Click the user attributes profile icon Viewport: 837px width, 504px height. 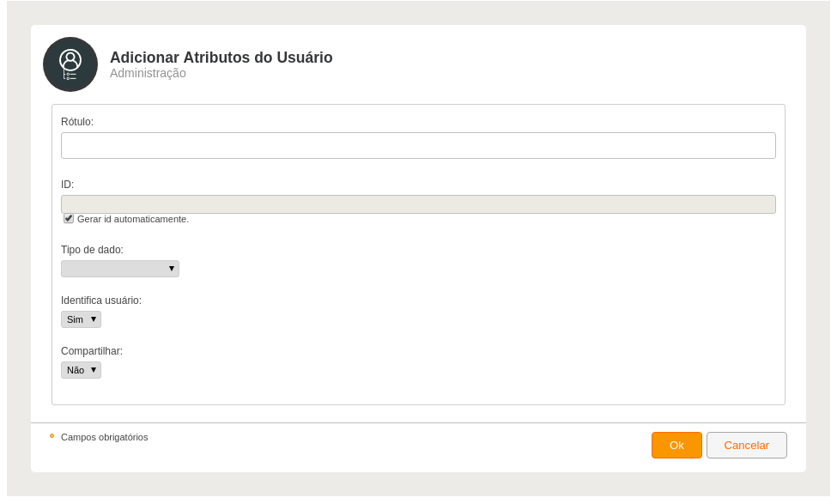click(70, 64)
